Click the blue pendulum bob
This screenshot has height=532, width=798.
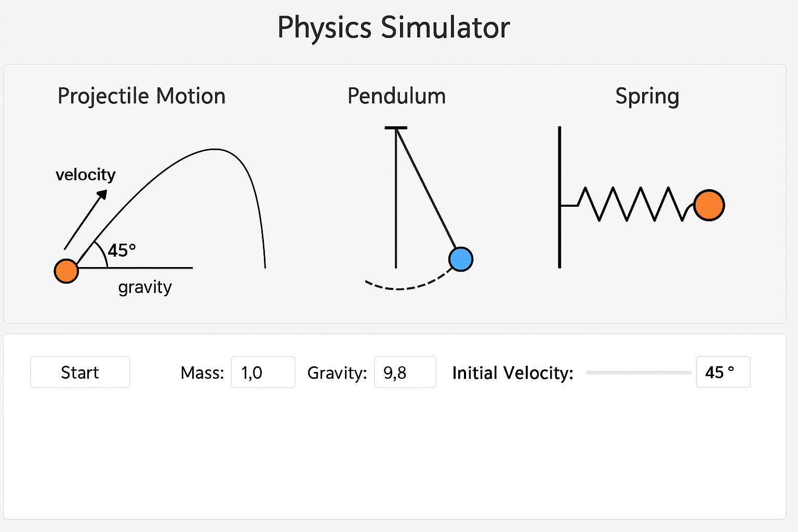[x=461, y=259]
